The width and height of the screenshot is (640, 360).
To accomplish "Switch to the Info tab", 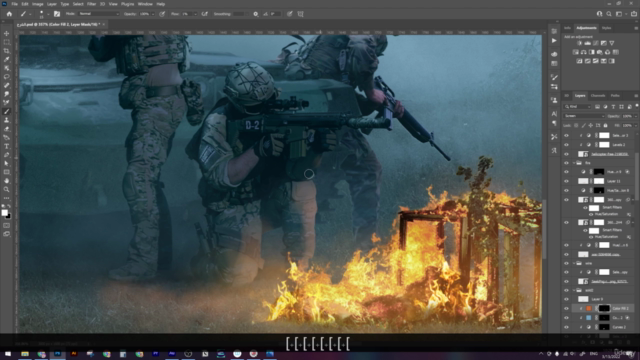I will tap(567, 28).
